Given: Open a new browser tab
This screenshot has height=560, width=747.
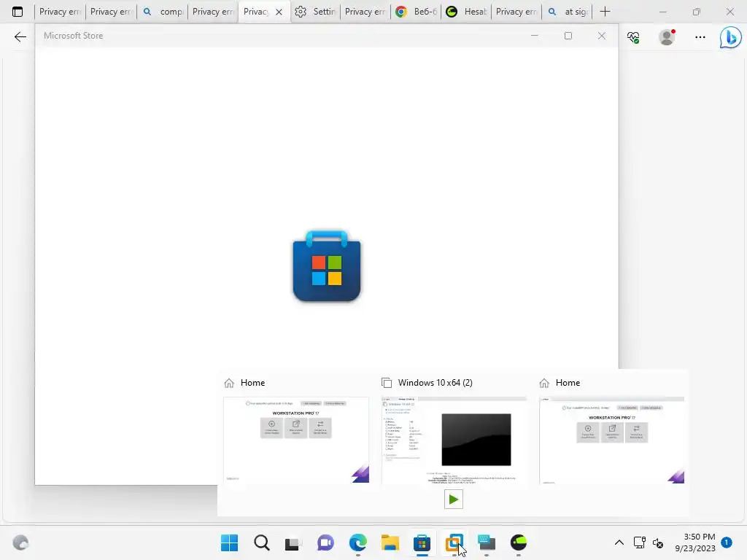Looking at the screenshot, I should (x=605, y=12).
